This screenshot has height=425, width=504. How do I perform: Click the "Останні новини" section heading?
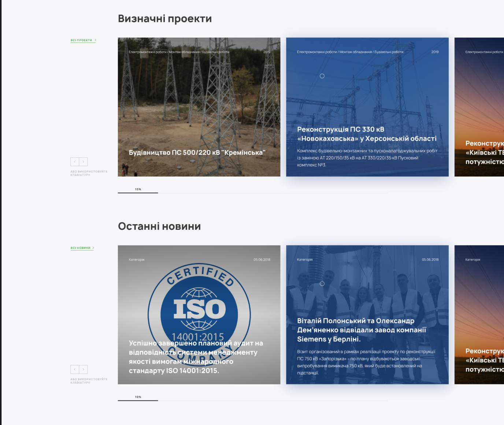pyautogui.click(x=159, y=226)
